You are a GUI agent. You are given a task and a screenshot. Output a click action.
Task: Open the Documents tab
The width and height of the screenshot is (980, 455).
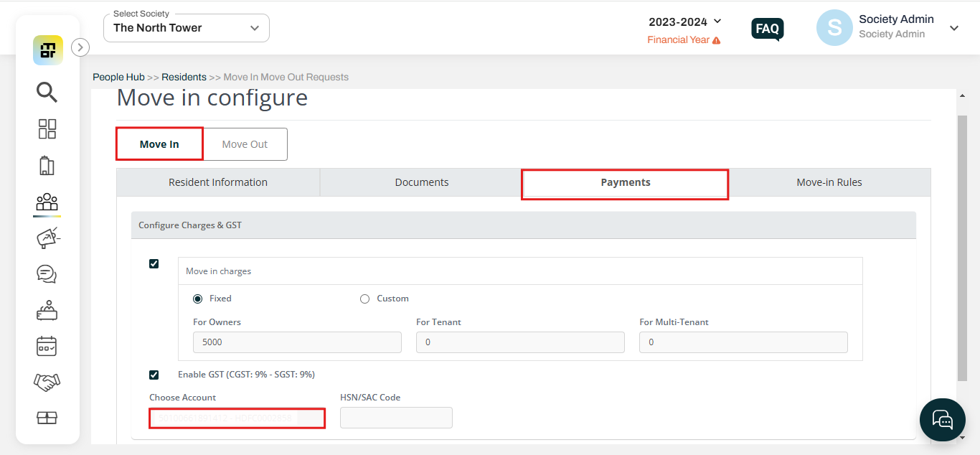point(421,182)
